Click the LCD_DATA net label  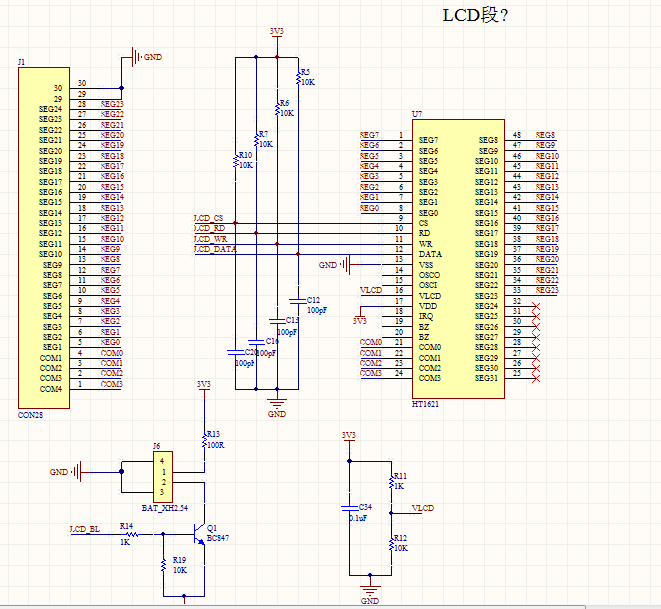click(215, 250)
